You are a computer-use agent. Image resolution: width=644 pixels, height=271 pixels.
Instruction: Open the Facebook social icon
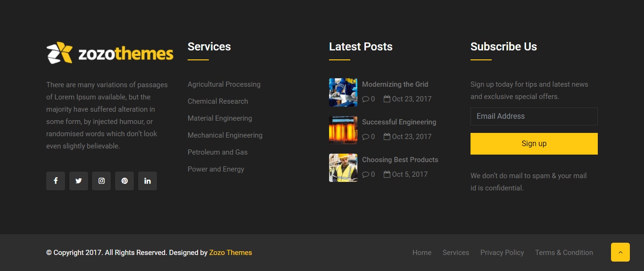point(56,181)
